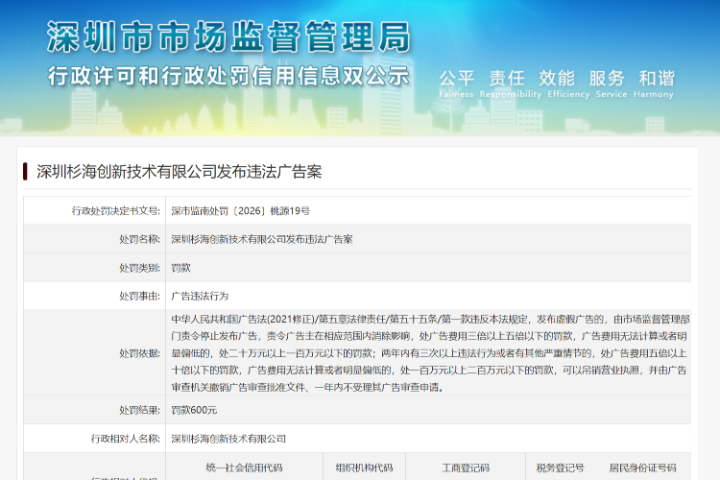Click the 处罚名称 value cell text

pyautogui.click(x=262, y=240)
